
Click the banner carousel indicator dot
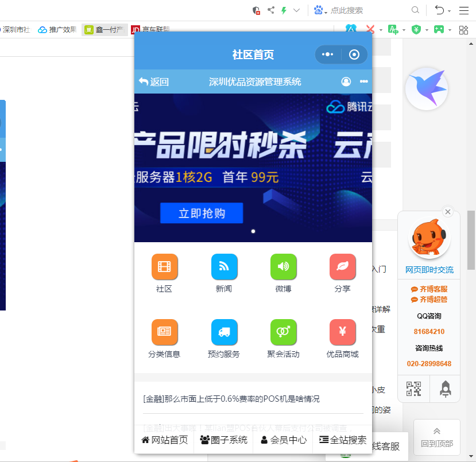253,231
